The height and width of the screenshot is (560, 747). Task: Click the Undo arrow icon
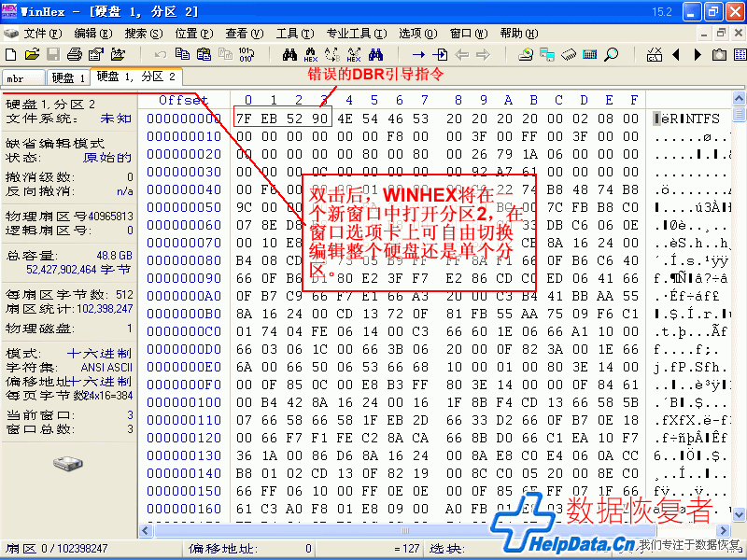[x=161, y=54]
